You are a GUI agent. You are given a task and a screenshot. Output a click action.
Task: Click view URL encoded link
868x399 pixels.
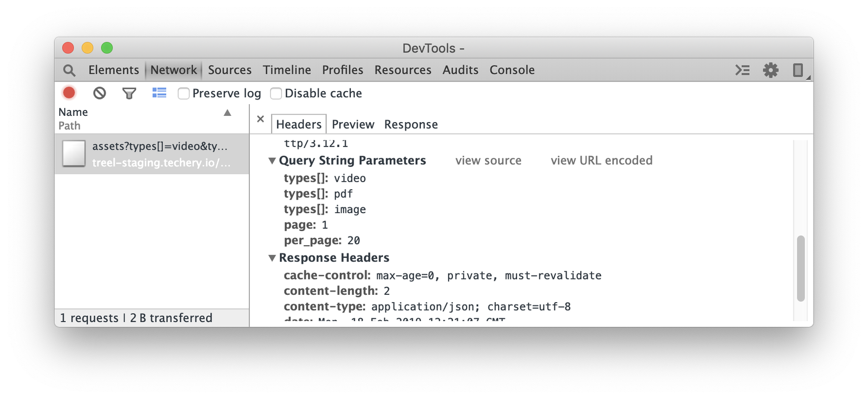click(601, 161)
